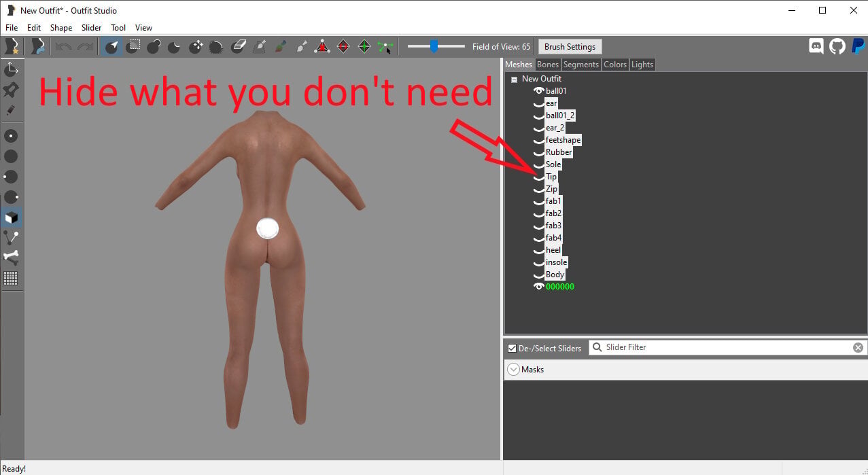
Task: Open Brush Settings
Action: (570, 47)
